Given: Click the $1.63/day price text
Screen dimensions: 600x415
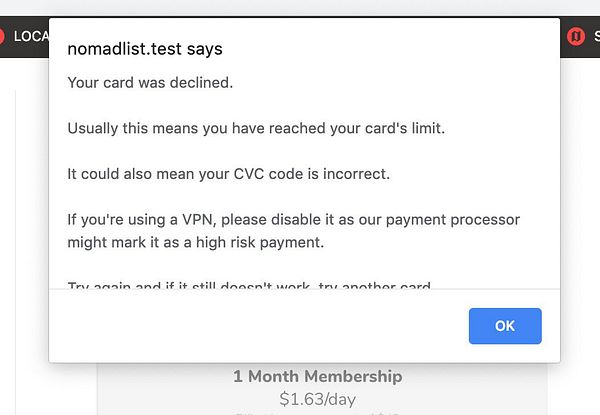Looking at the screenshot, I should point(317,398).
